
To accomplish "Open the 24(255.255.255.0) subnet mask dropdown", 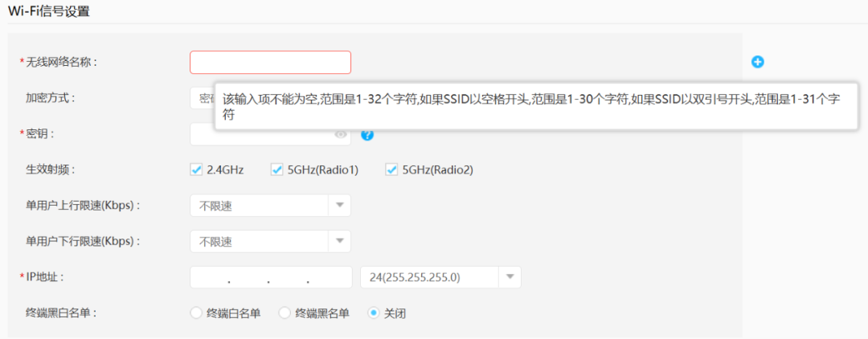I will 510,277.
